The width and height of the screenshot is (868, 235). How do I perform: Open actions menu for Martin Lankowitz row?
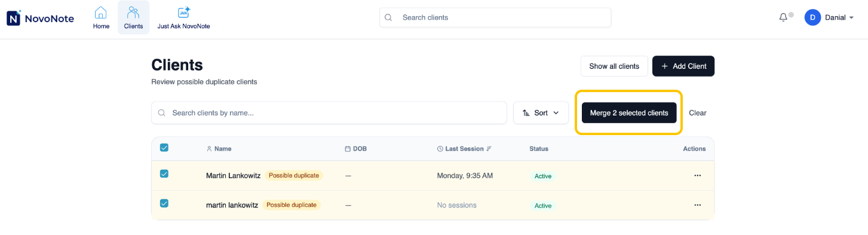click(x=697, y=175)
